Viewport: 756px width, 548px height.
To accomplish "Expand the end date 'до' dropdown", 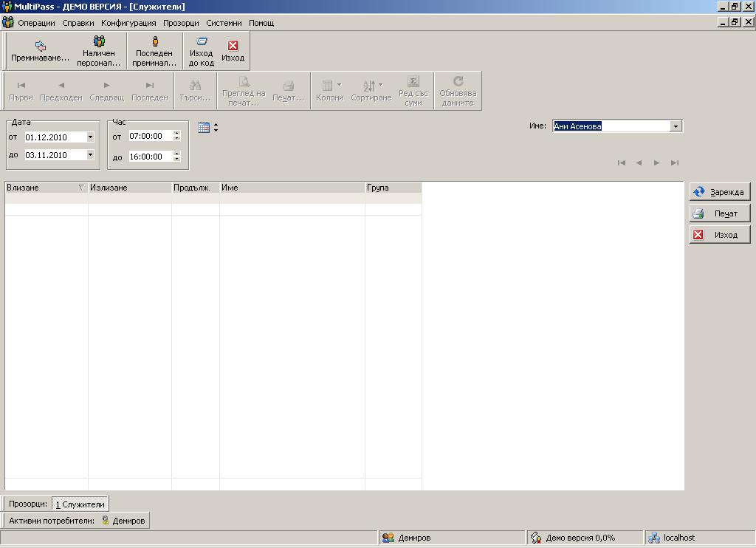I will (x=90, y=155).
